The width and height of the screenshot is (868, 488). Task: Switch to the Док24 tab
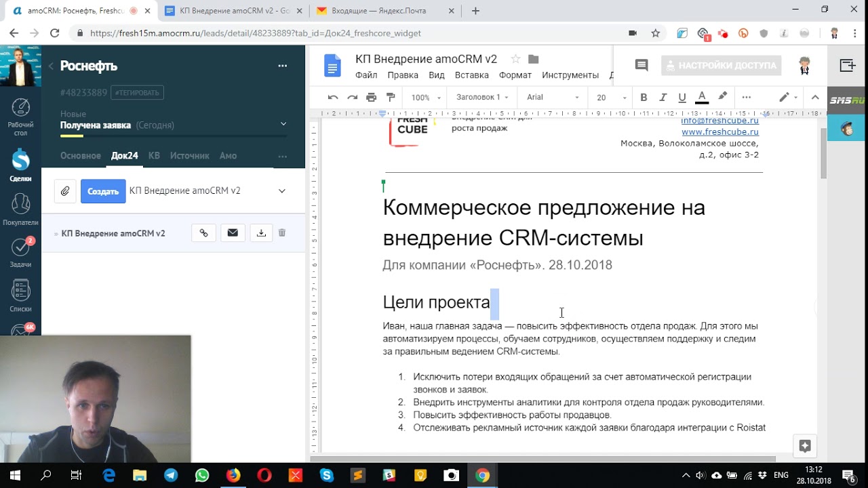(125, 155)
